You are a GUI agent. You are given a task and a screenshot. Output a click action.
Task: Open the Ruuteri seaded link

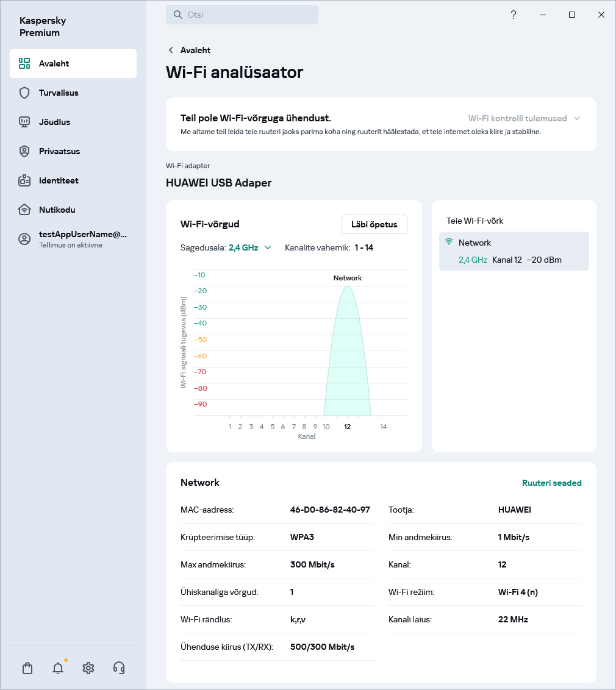[551, 483]
